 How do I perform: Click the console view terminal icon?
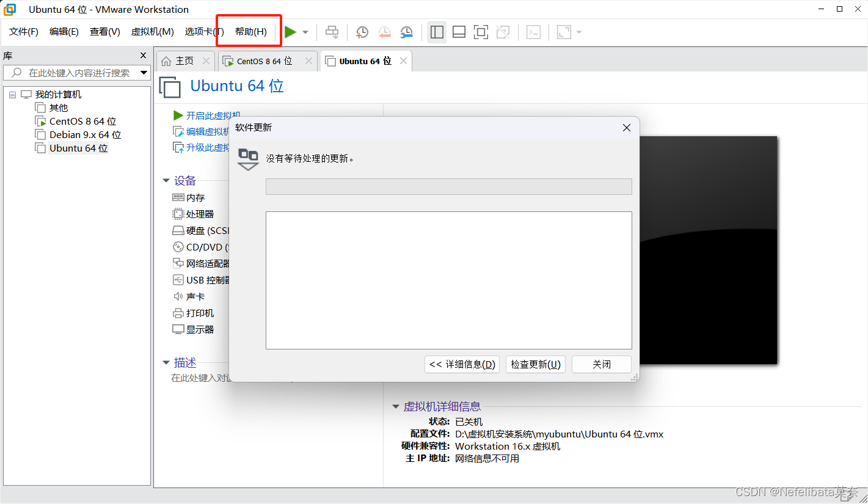(533, 32)
